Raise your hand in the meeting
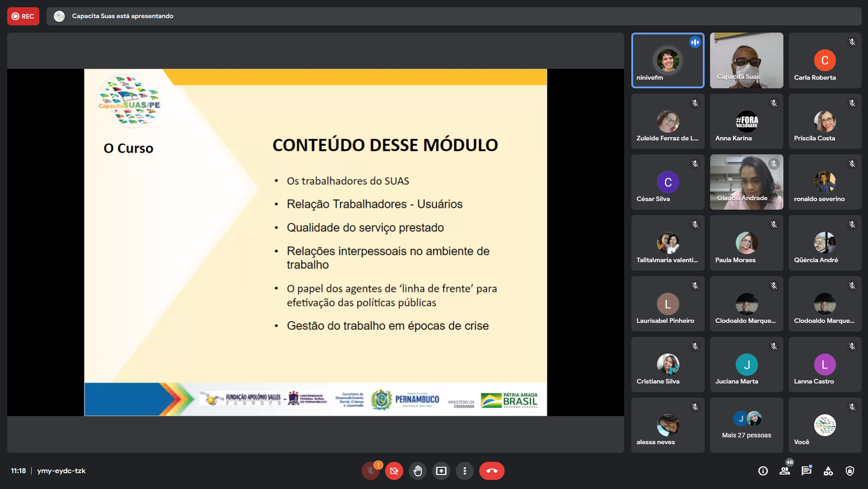The height and width of the screenshot is (489, 868). (417, 471)
